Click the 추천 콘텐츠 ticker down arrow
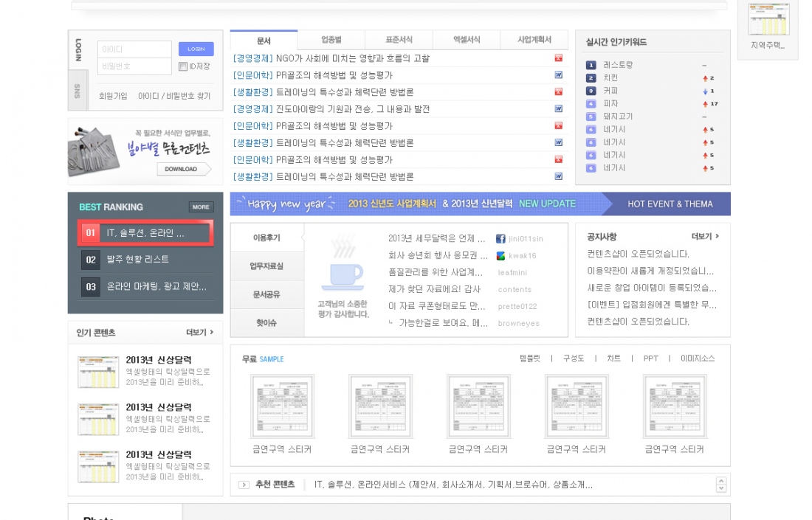Image resolution: width=812 pixels, height=520 pixels. 721,488
